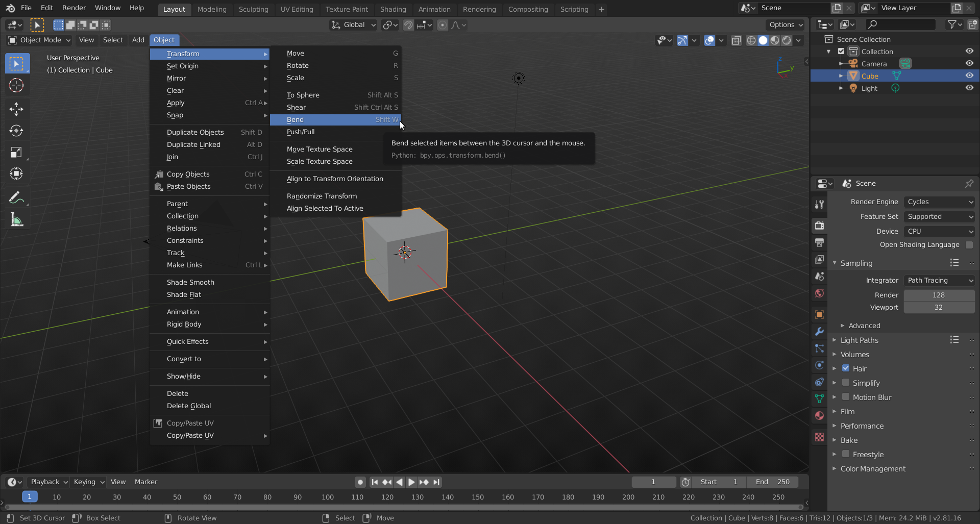Open the Particles properties tab
980x524 pixels.
click(x=819, y=348)
